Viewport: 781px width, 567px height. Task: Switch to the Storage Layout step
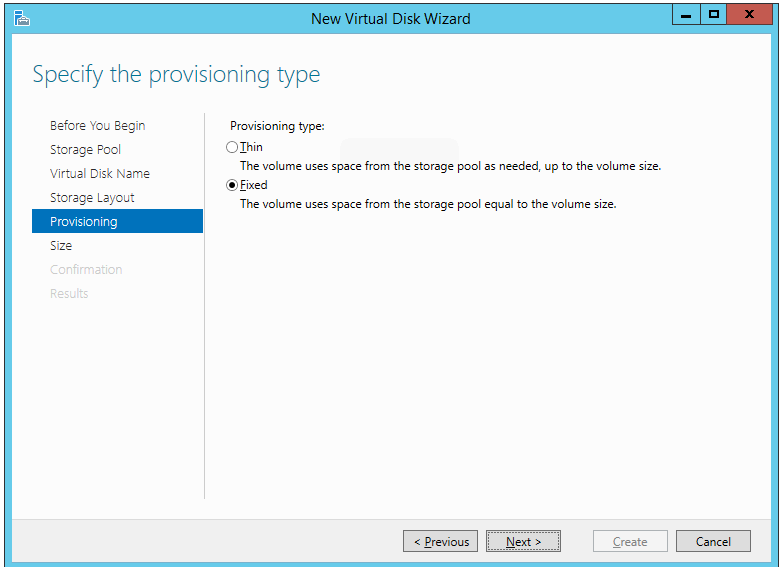(92, 197)
